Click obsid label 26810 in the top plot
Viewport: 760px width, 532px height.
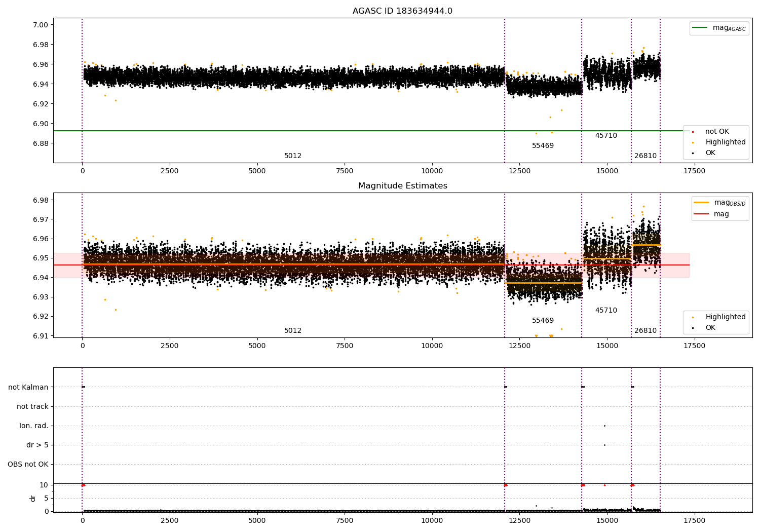coord(645,156)
